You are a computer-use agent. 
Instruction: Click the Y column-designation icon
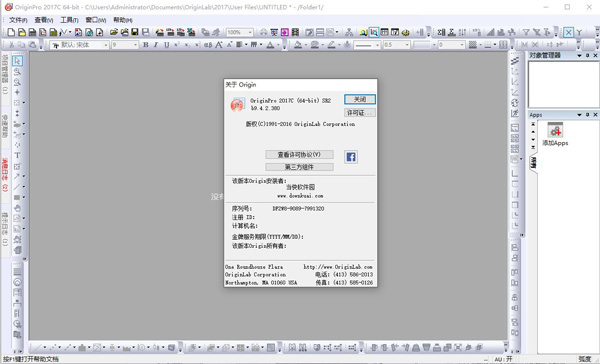(x=579, y=33)
